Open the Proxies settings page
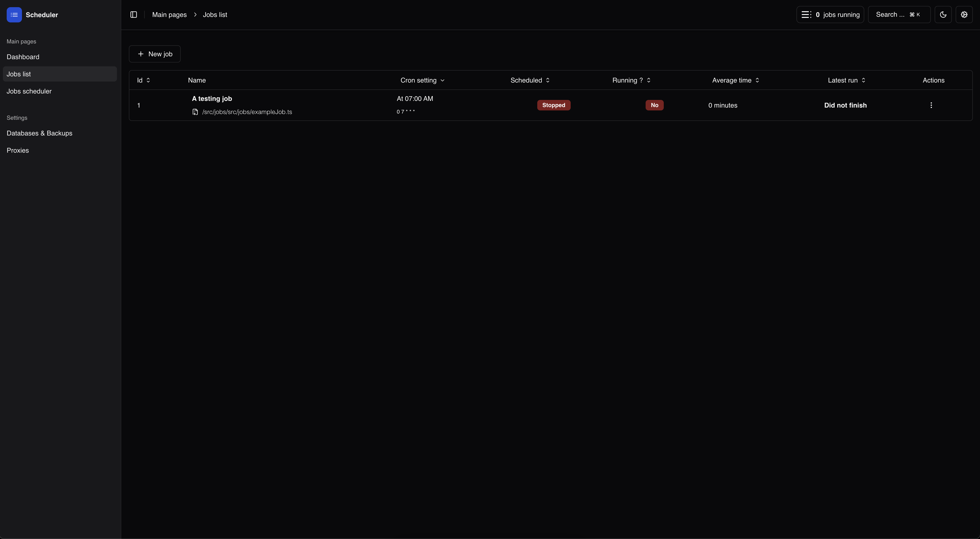 point(17,150)
